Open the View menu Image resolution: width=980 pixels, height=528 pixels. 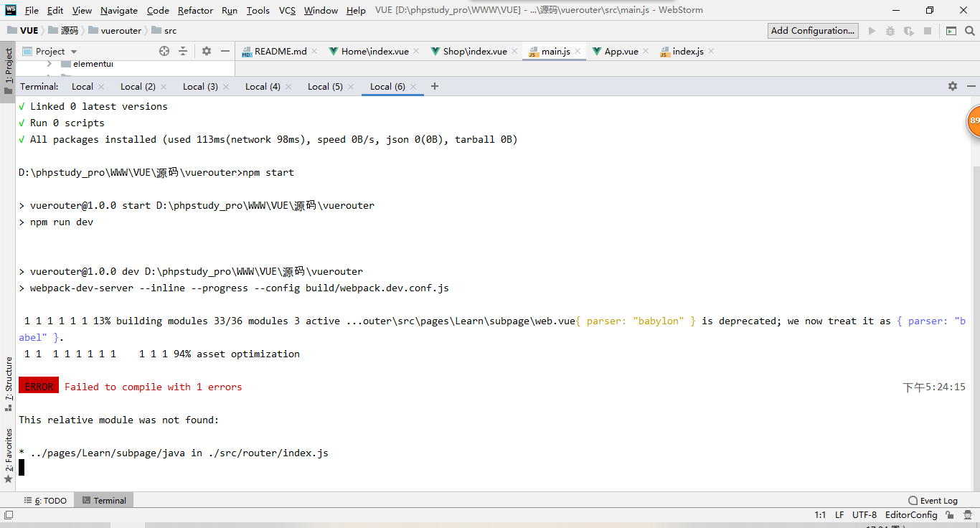(x=82, y=10)
